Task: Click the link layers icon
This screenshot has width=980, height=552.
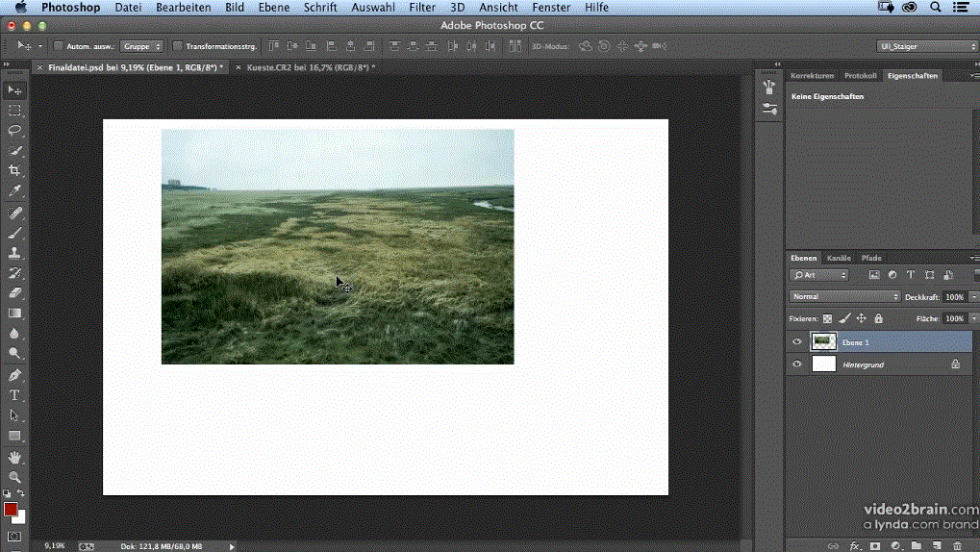Action: pyautogui.click(x=833, y=545)
